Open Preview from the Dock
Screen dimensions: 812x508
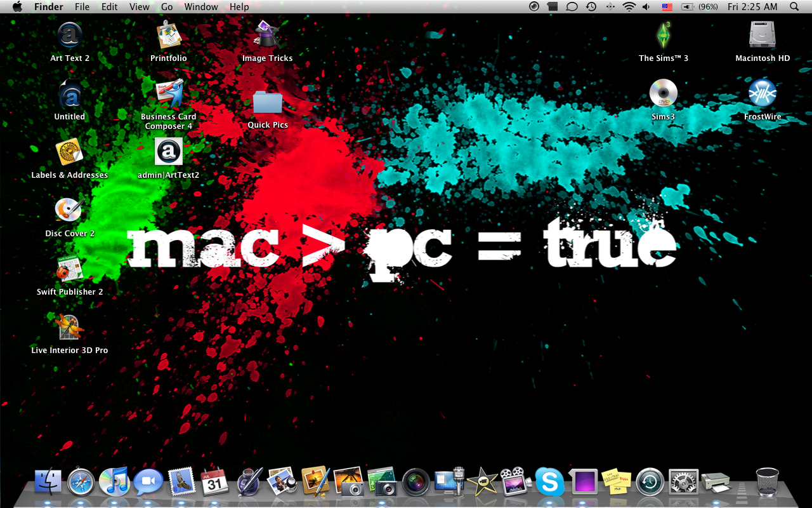point(282,481)
